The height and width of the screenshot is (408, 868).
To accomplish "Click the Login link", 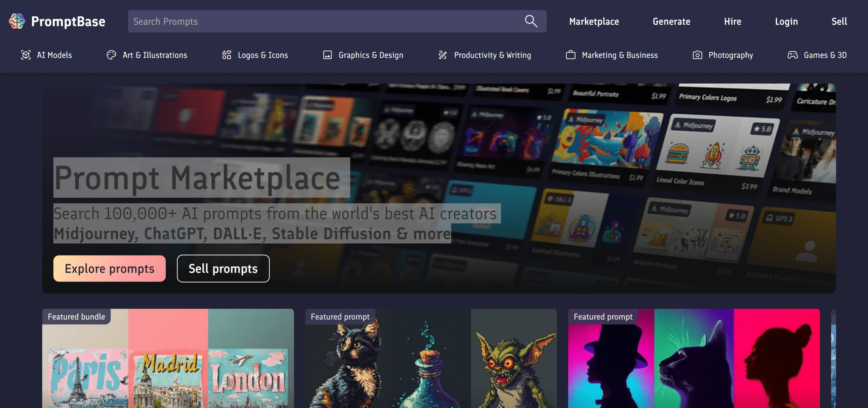I will click(x=786, y=22).
